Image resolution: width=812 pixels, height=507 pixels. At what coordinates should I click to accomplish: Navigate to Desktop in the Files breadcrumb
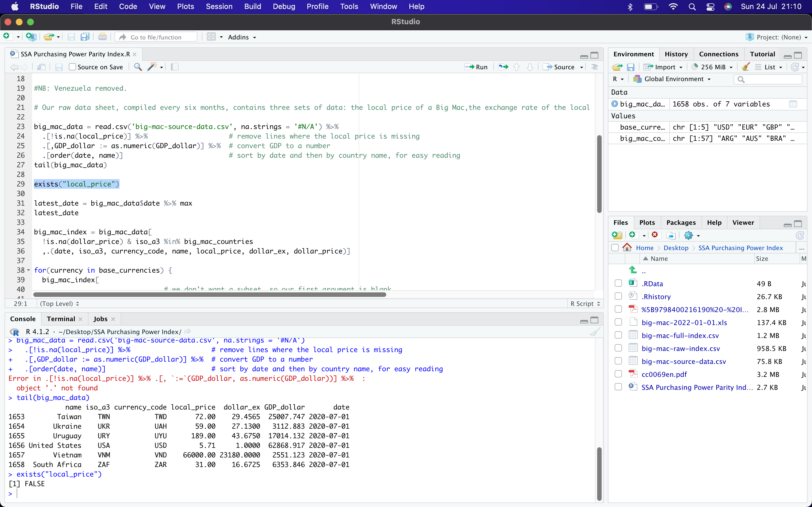tap(676, 248)
